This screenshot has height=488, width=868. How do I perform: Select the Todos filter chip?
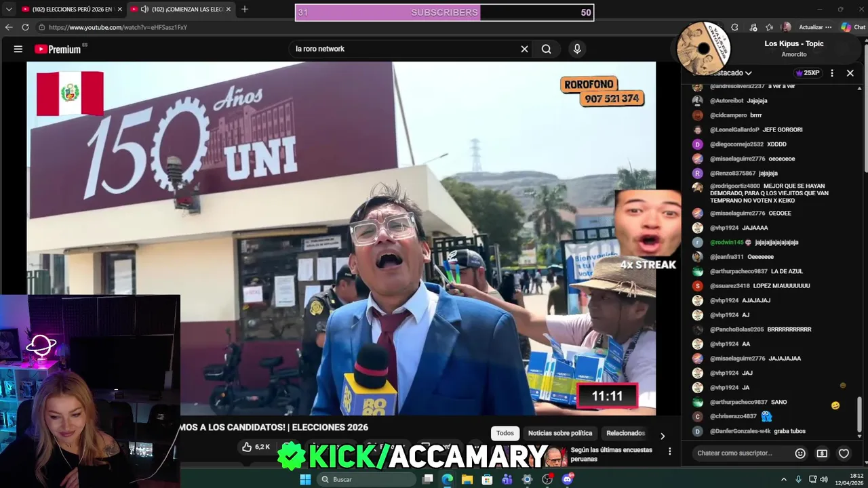pyautogui.click(x=505, y=433)
